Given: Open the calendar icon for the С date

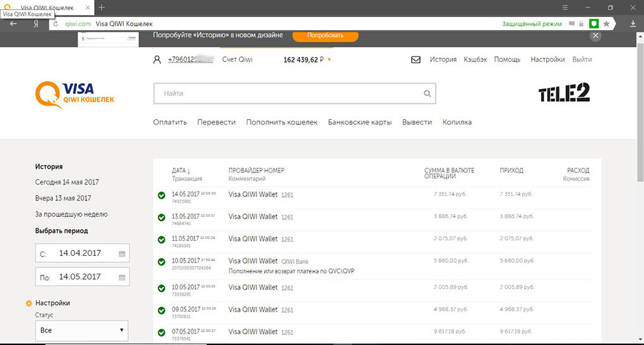Looking at the screenshot, I should [122, 254].
